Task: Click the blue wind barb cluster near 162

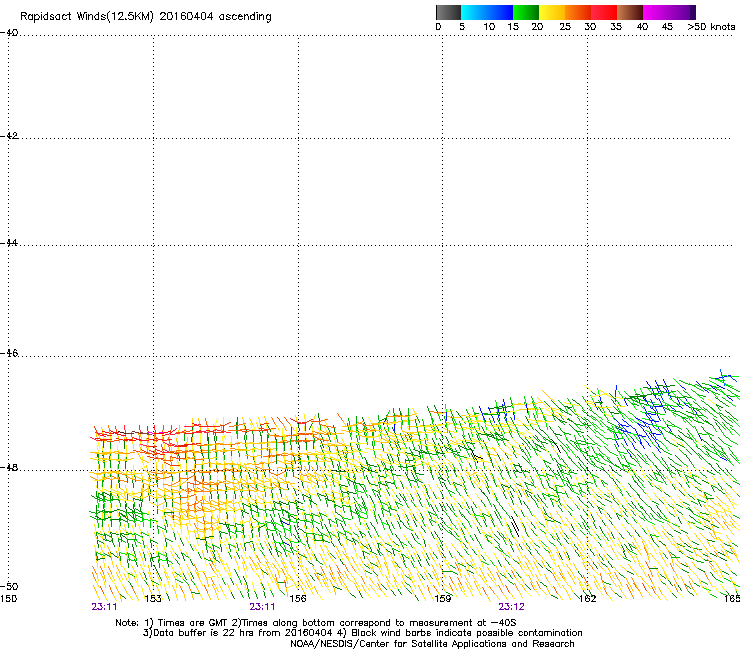Action: click(x=644, y=418)
